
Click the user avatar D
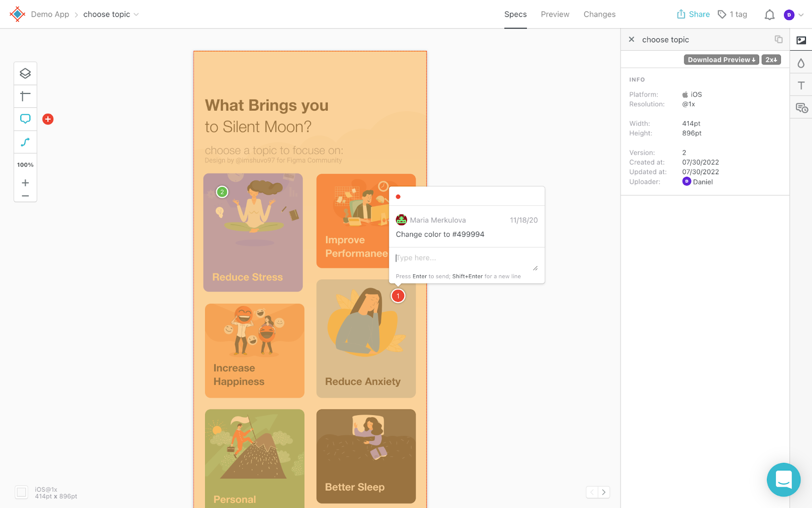(789, 15)
